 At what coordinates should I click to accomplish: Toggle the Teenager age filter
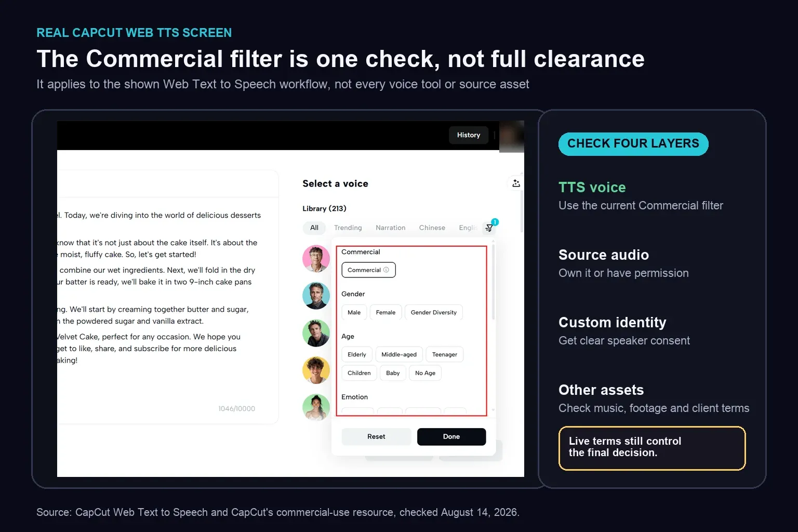[445, 354]
